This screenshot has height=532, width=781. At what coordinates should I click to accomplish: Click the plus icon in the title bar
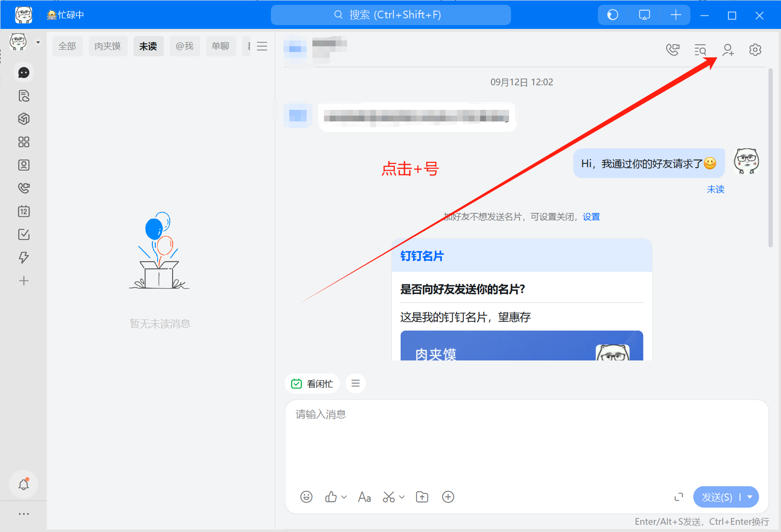pos(676,15)
